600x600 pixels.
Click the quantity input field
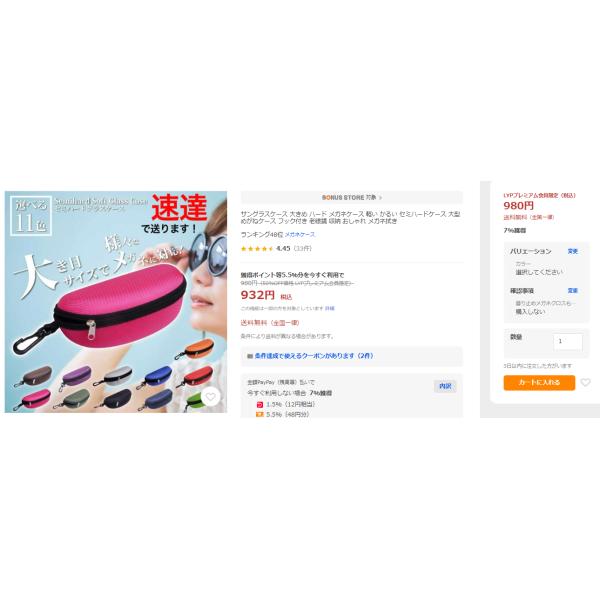point(568,341)
